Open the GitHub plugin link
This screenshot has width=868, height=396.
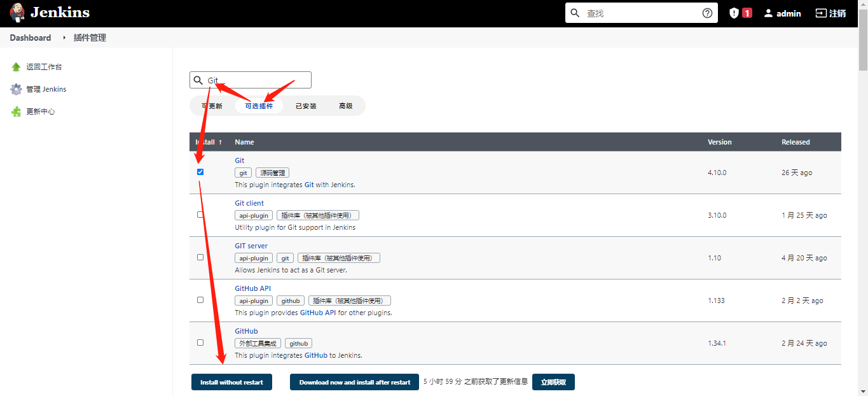pos(246,331)
